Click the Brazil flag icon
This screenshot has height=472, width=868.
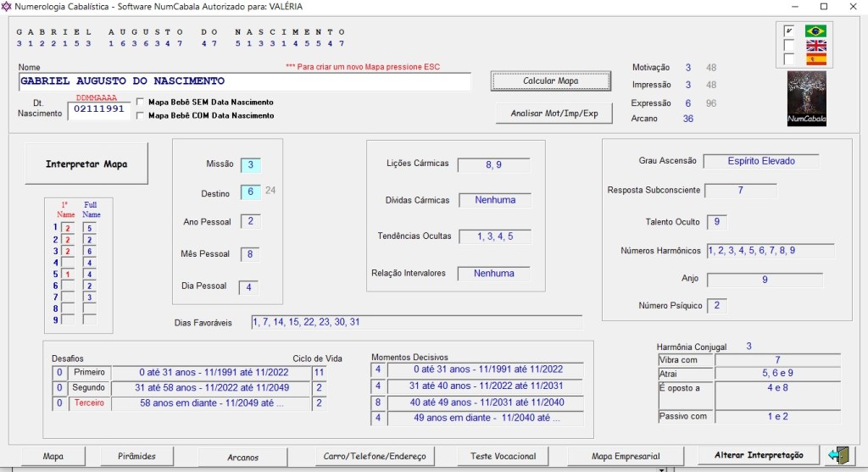tap(815, 31)
